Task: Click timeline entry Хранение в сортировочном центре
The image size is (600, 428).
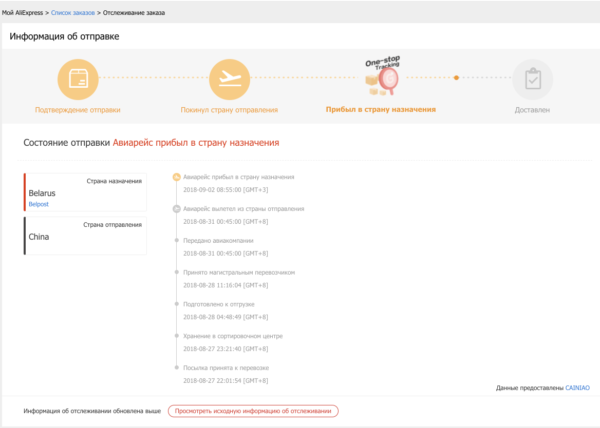Action: tap(233, 336)
